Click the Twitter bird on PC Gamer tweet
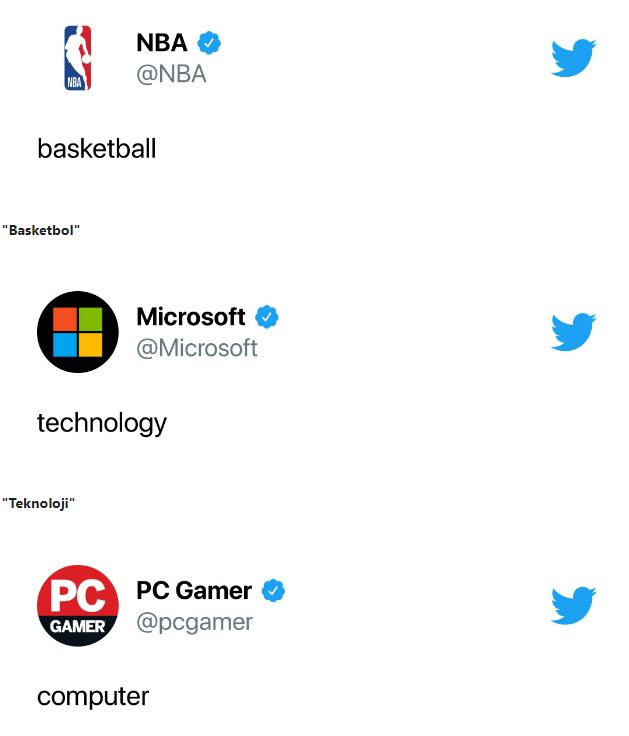This screenshot has height=736, width=629. pos(573,606)
